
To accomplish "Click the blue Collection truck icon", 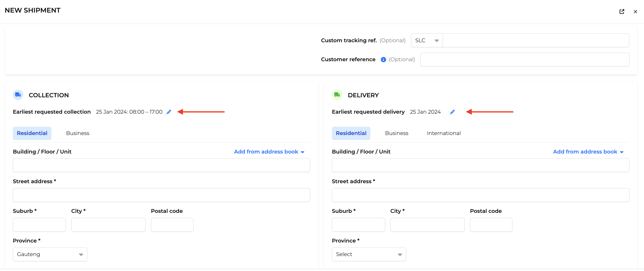I will tap(18, 95).
